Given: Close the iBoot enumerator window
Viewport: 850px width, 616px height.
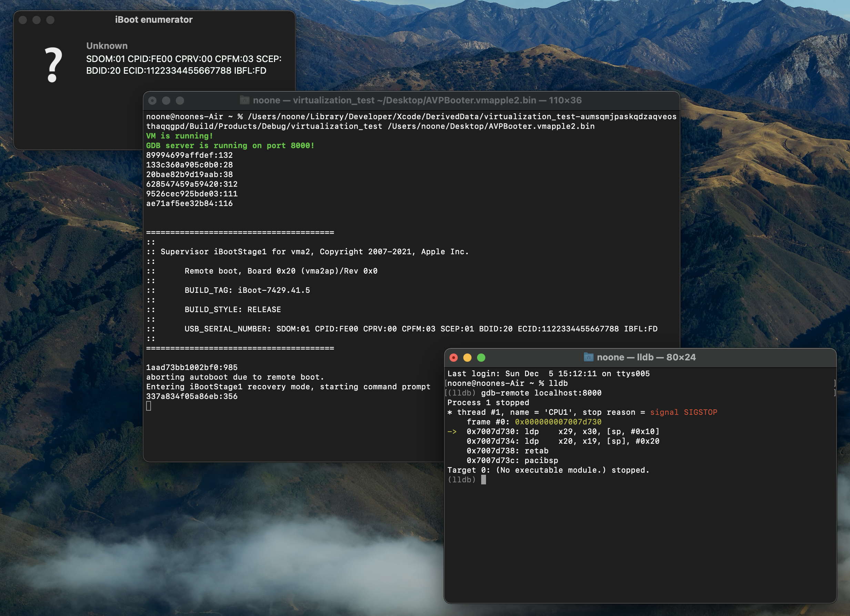Looking at the screenshot, I should pyautogui.click(x=23, y=20).
